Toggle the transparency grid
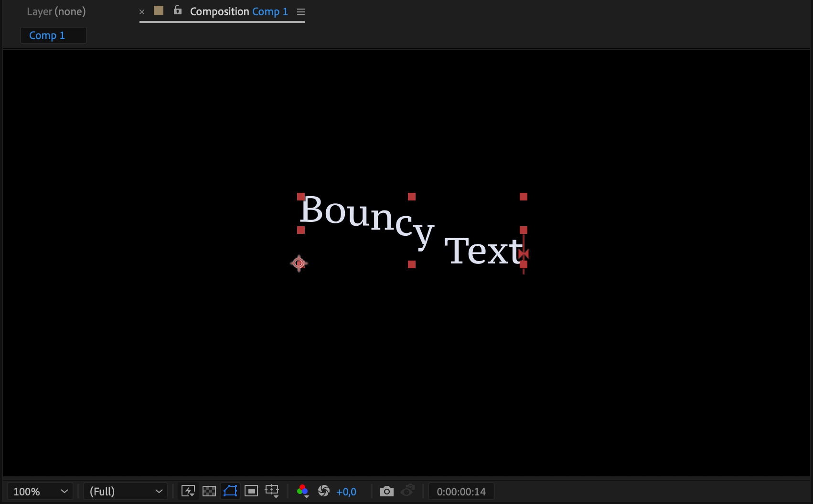 pos(209,491)
